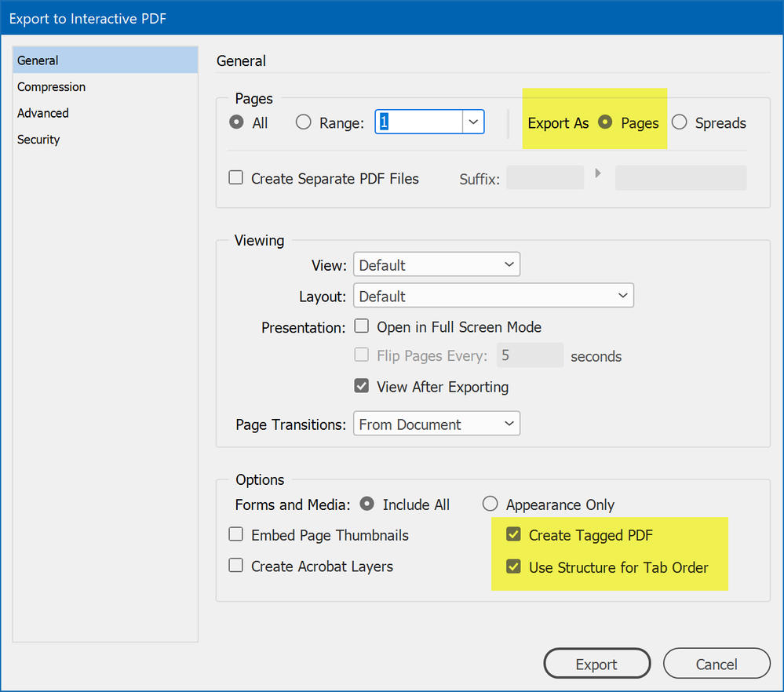Select Export As Spreads option
The image size is (784, 692).
pyautogui.click(x=680, y=122)
